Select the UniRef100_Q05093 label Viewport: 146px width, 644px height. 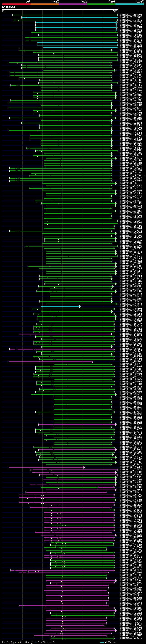[x=131, y=620]
